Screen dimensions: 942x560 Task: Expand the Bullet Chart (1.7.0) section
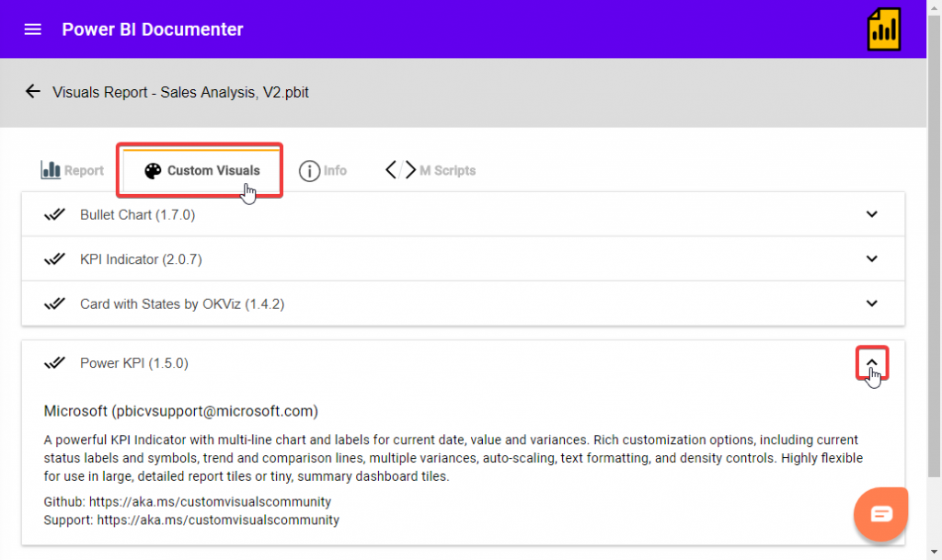coord(870,214)
